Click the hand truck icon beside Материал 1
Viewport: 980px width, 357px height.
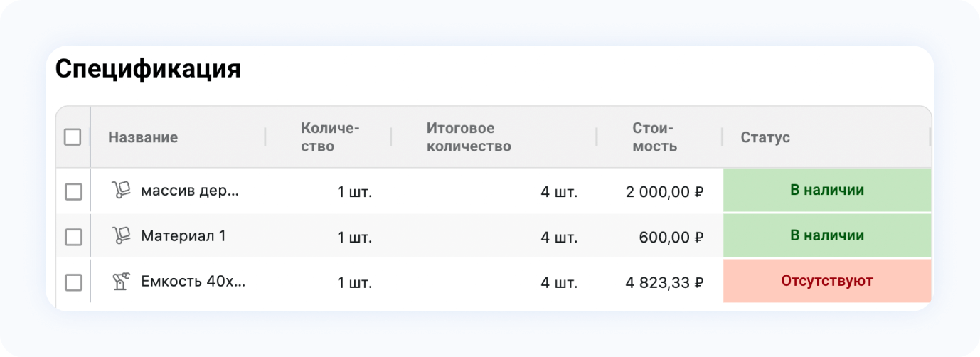coord(122,236)
